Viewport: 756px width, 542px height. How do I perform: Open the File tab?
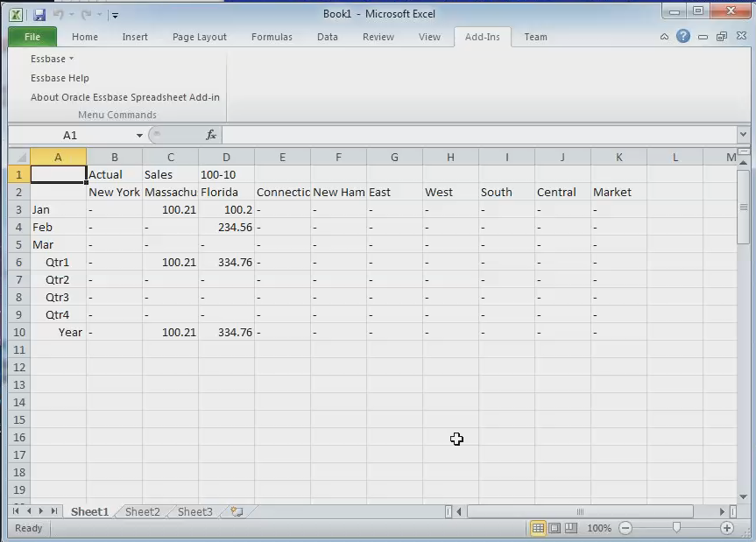[32, 37]
